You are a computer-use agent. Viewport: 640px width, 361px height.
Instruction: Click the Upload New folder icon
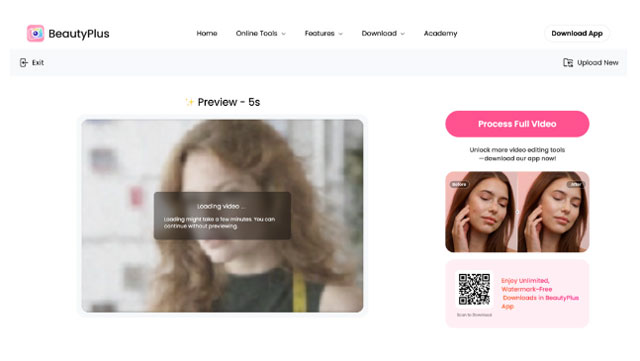tap(568, 62)
